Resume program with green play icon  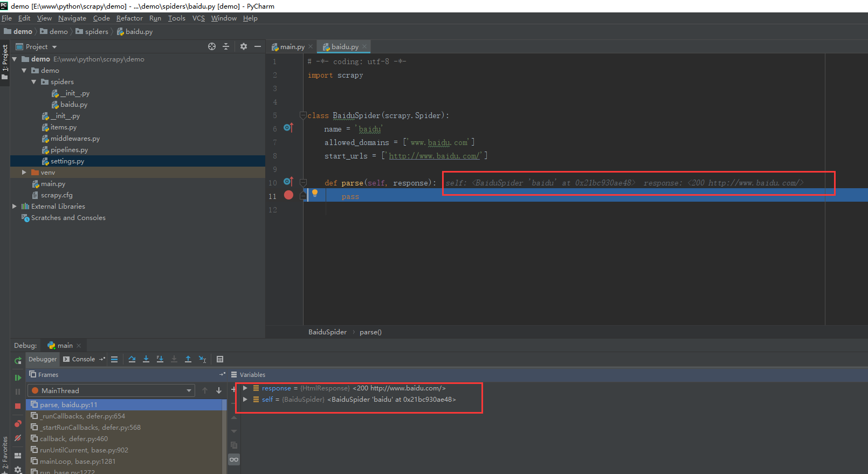[18, 377]
